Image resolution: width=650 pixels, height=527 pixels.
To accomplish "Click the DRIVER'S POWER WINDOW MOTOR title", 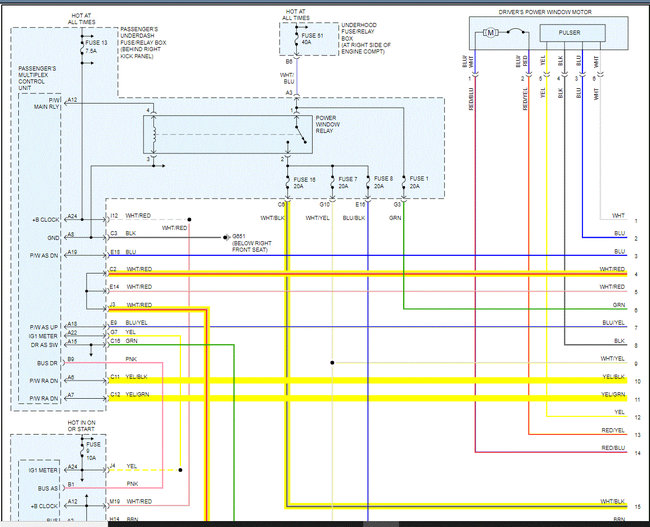I will (545, 12).
